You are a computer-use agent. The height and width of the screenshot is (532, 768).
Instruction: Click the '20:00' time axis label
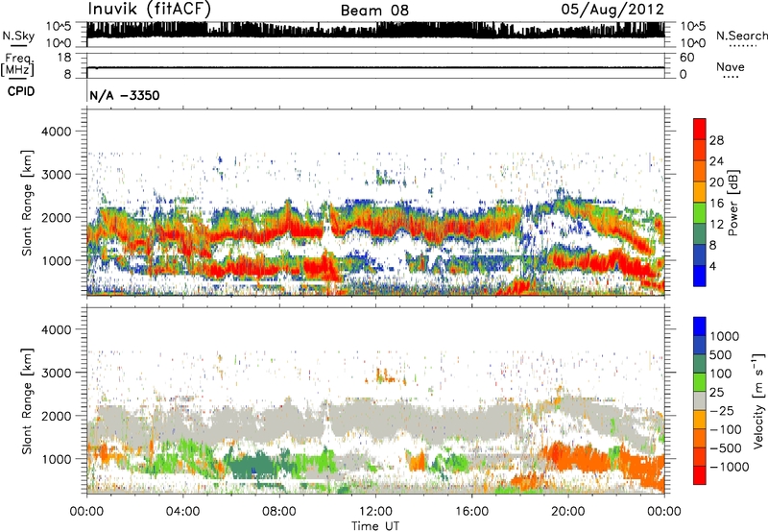point(567,512)
